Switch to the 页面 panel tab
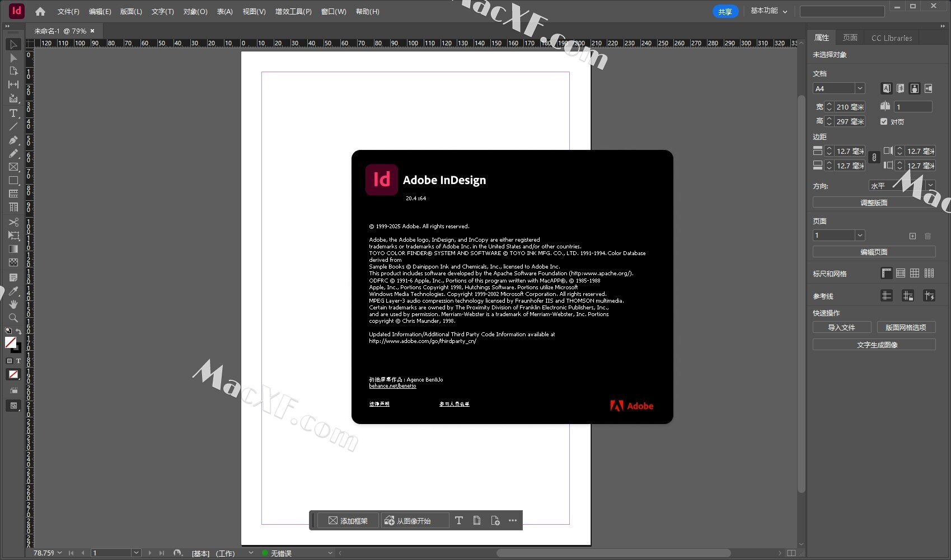Screen dimensions: 951x560 click(x=850, y=37)
